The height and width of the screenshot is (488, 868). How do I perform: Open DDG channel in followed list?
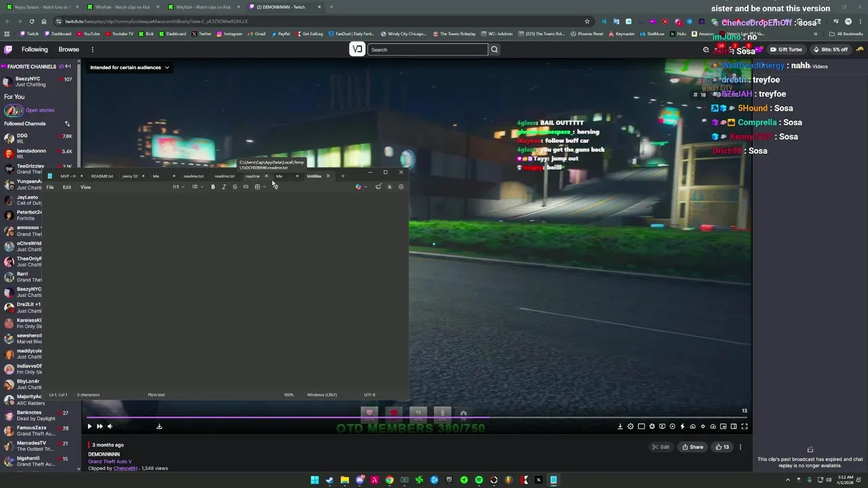click(x=39, y=138)
